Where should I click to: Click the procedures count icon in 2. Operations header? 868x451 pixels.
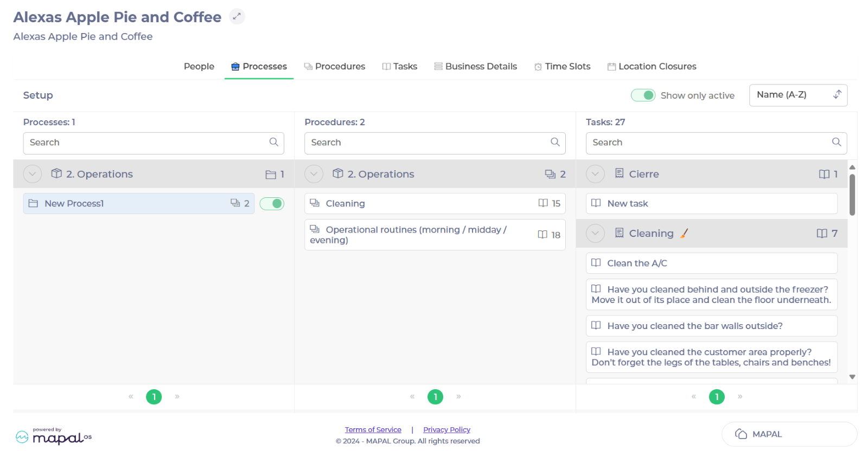550,174
